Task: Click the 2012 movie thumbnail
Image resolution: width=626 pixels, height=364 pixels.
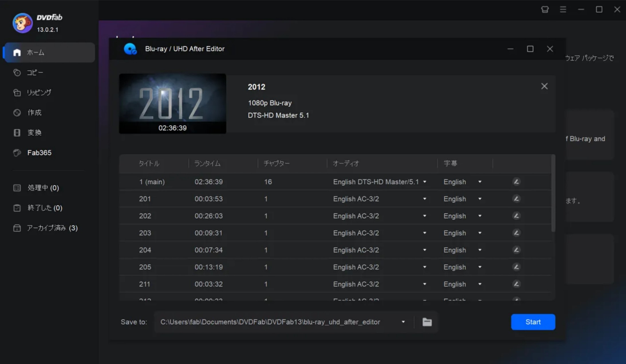Action: click(x=173, y=103)
